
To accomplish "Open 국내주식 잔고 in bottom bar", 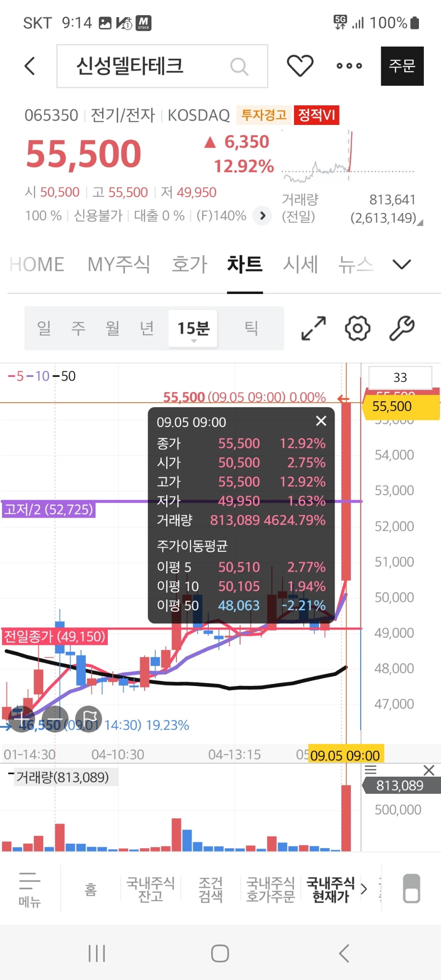I will (150, 889).
